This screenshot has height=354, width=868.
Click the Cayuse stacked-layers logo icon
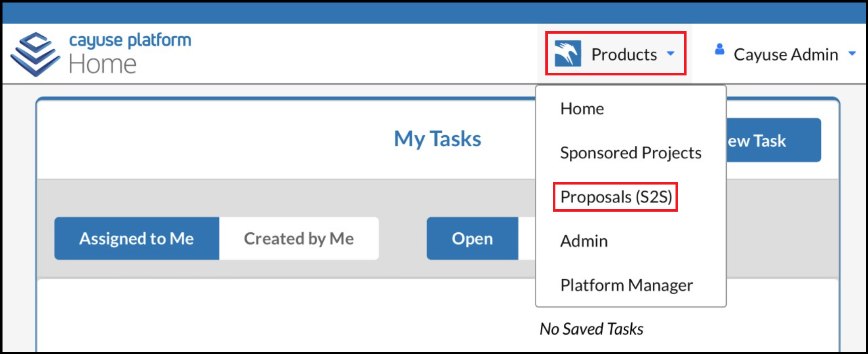pyautogui.click(x=34, y=54)
